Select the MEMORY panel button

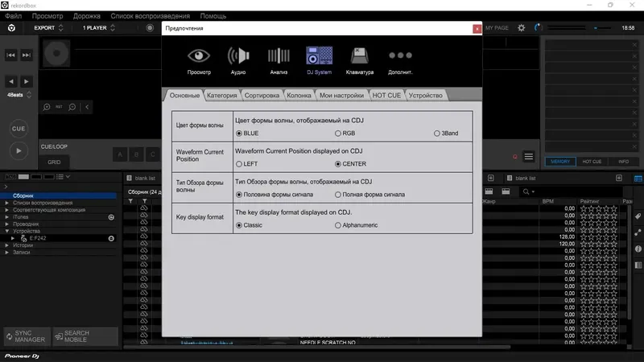coord(560,162)
